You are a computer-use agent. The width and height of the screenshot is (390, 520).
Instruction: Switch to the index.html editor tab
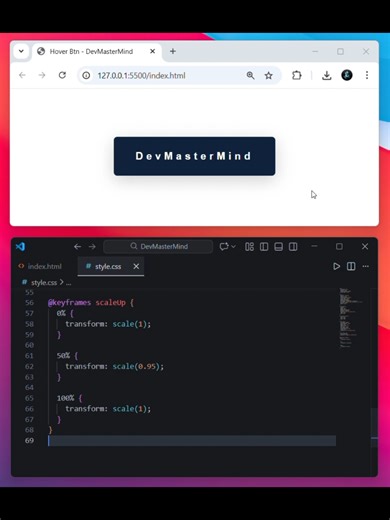[x=40, y=266]
